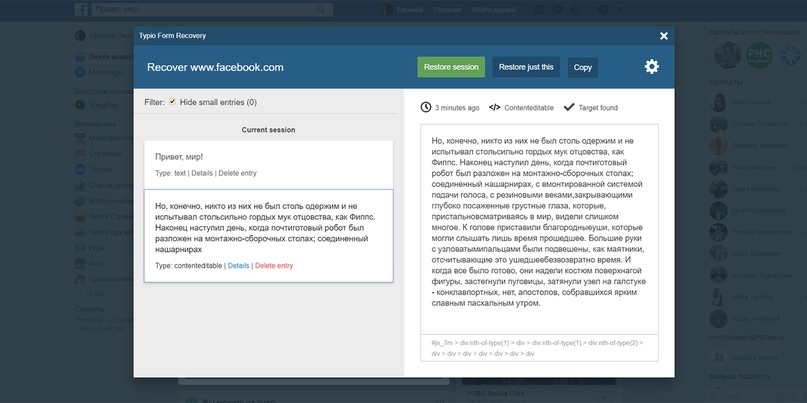Click the code brackets Contenteditable icon

point(495,108)
